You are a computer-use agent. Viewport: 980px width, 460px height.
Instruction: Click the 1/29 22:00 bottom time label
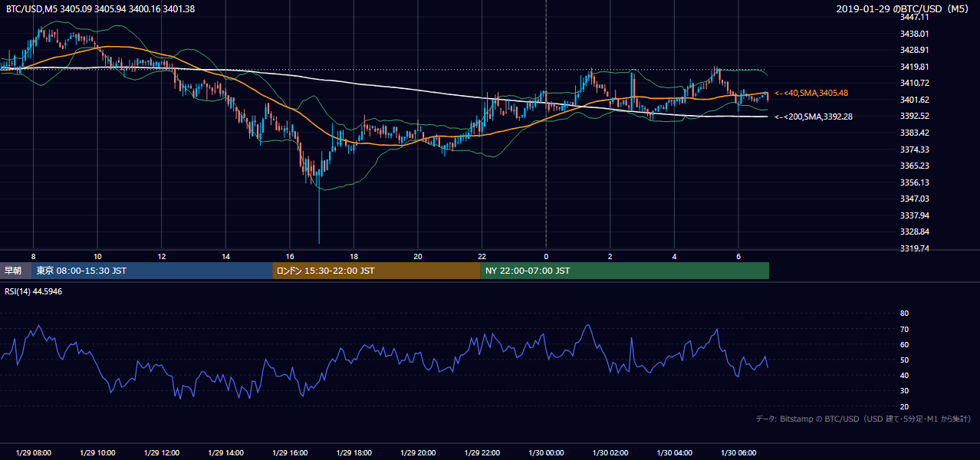tap(482, 453)
